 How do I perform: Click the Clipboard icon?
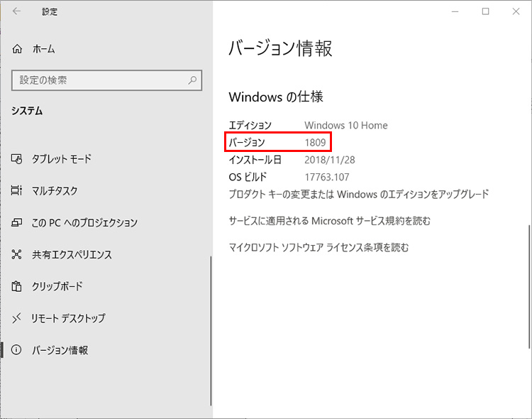pyautogui.click(x=18, y=287)
